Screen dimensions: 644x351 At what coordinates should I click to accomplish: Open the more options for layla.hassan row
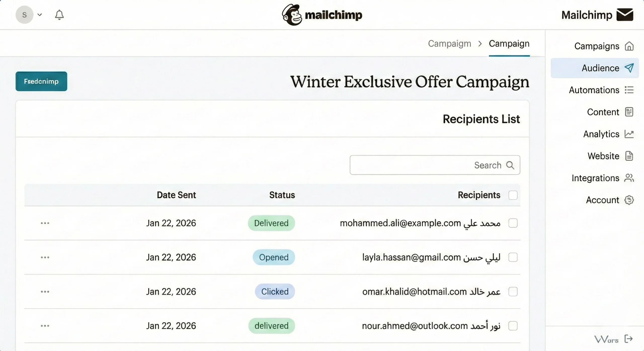point(45,257)
